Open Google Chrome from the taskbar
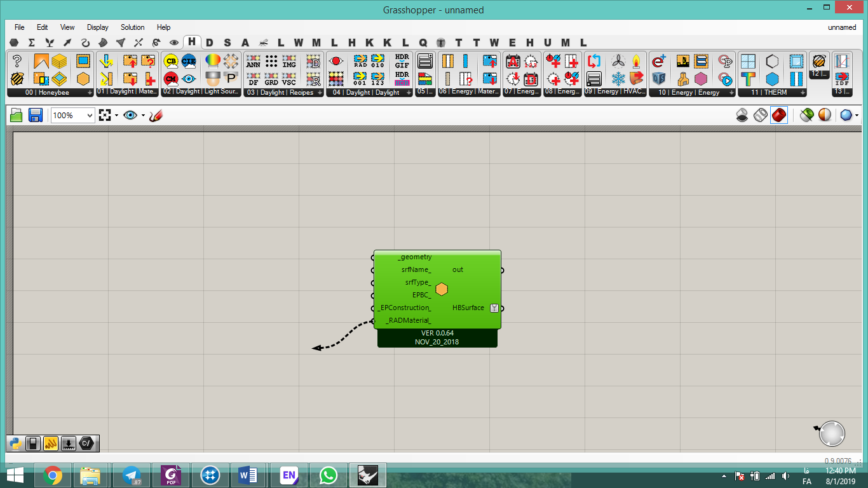 click(x=53, y=475)
